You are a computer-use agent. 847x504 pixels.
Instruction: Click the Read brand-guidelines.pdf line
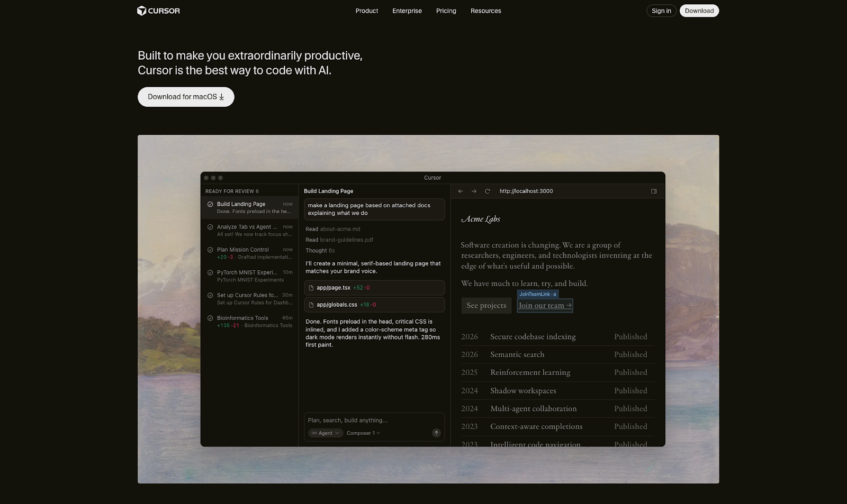tap(339, 240)
